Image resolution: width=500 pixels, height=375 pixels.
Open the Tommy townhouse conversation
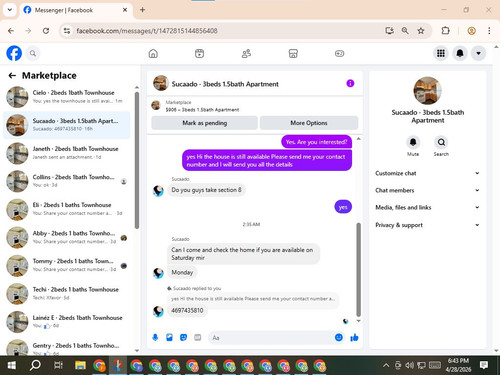coord(67,265)
